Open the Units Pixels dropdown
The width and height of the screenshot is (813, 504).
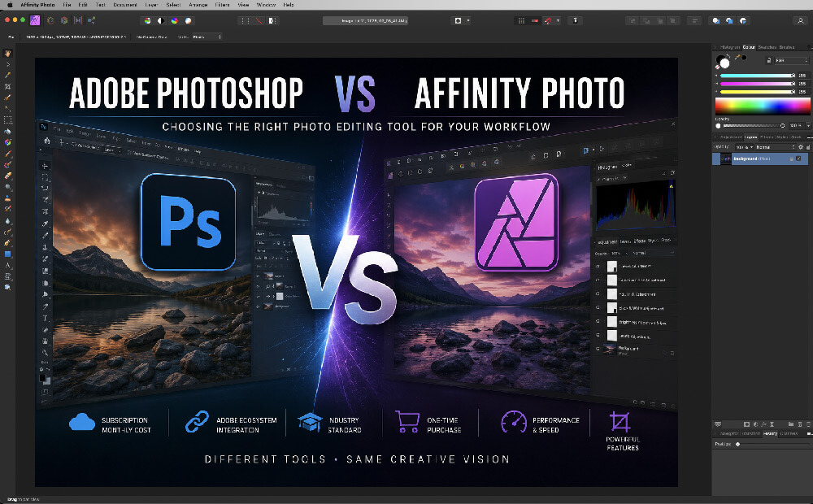pos(207,37)
